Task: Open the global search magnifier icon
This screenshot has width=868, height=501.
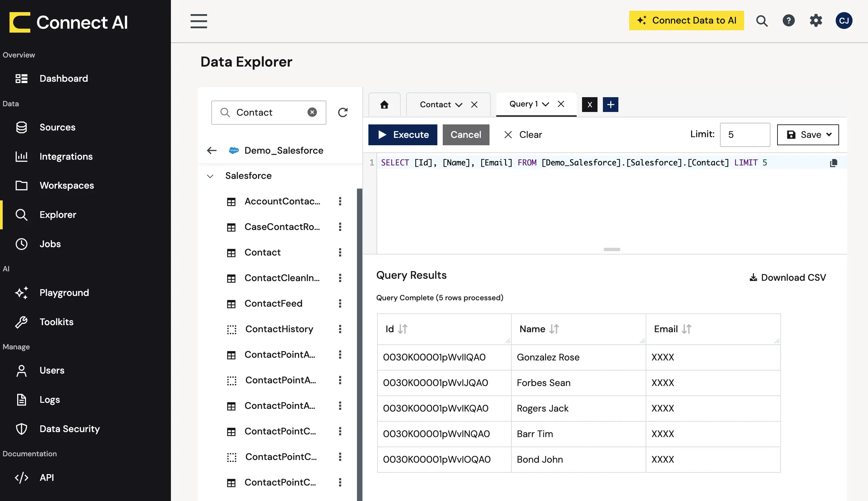Action: click(x=762, y=21)
